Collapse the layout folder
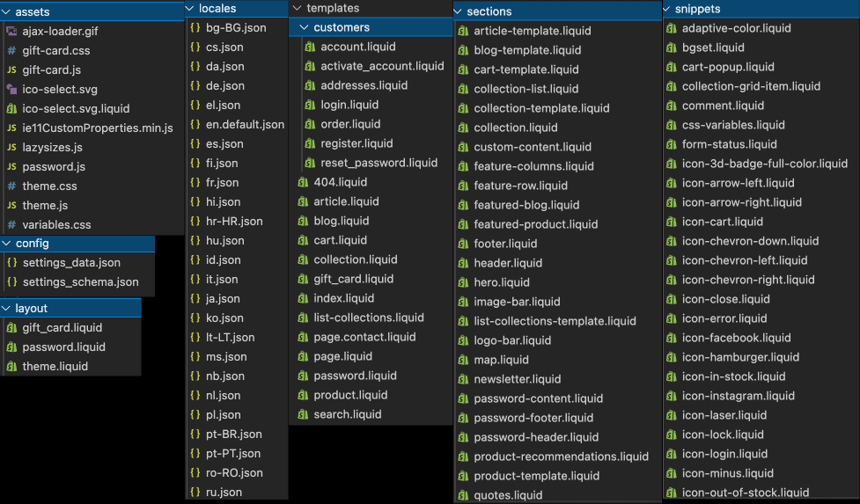The width and height of the screenshot is (860, 504). tap(7, 309)
